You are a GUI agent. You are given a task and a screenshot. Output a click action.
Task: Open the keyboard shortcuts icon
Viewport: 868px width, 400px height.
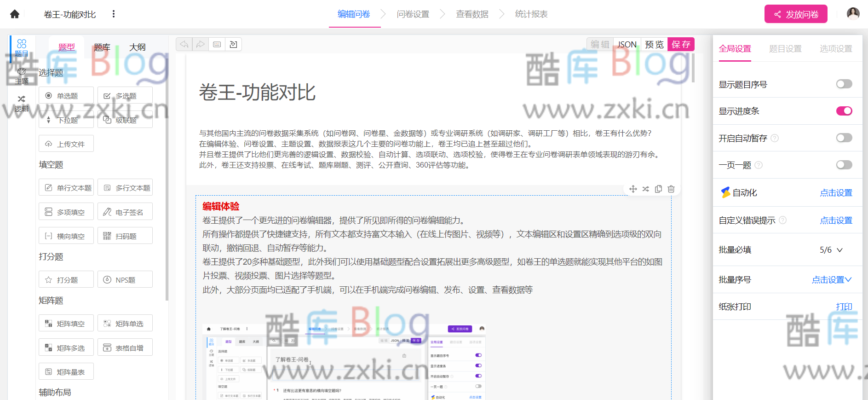[217, 44]
